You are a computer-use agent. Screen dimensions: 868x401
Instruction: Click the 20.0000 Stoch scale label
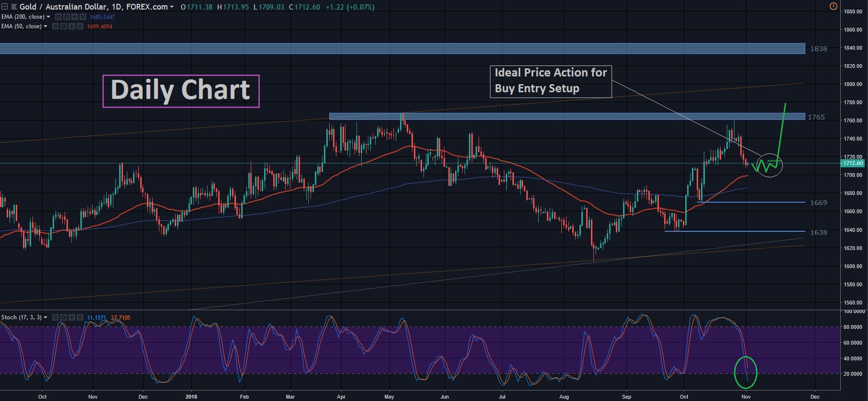tap(853, 374)
